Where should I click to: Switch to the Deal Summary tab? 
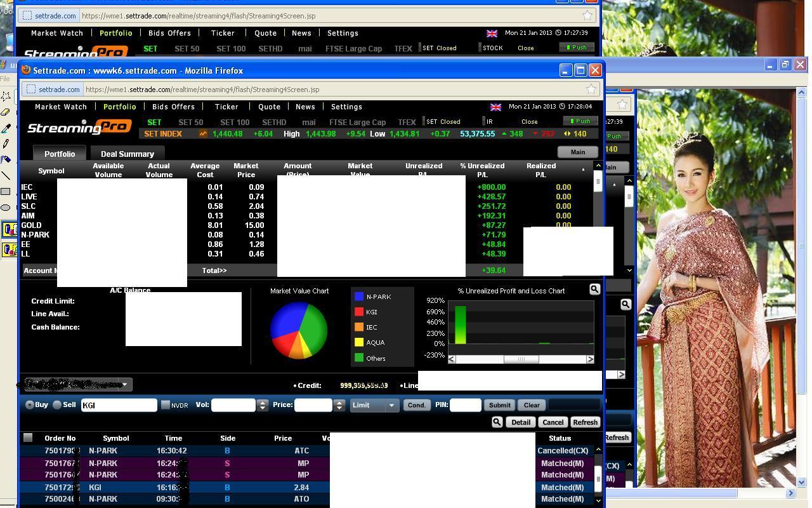click(x=128, y=154)
